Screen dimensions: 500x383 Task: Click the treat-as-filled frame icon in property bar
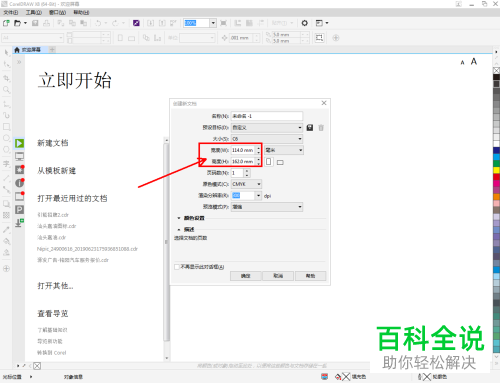click(x=319, y=38)
